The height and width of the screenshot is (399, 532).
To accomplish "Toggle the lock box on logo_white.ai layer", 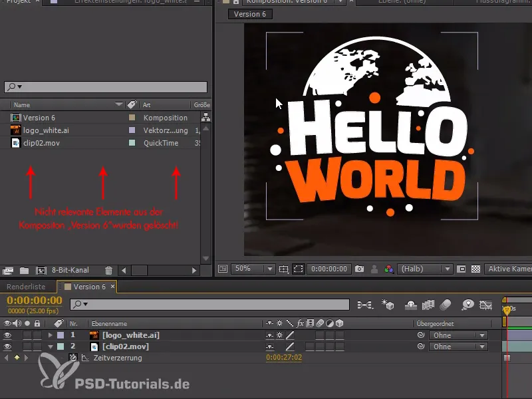I will click(x=37, y=335).
